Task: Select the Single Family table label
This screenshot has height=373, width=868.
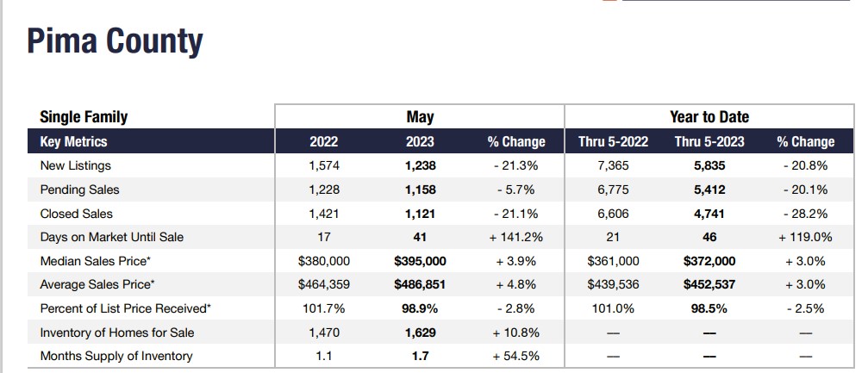Action: pos(84,117)
